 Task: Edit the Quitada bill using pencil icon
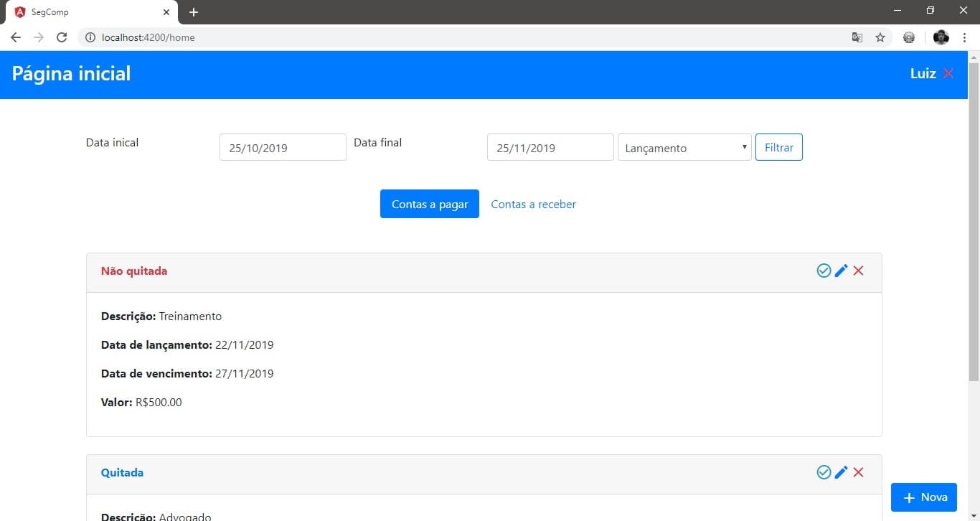pos(841,472)
